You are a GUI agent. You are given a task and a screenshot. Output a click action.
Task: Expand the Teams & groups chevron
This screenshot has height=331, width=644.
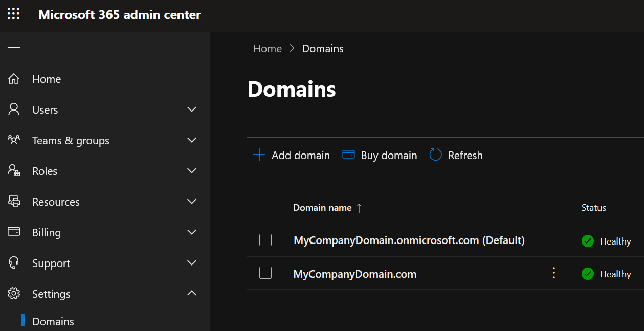[192, 140]
